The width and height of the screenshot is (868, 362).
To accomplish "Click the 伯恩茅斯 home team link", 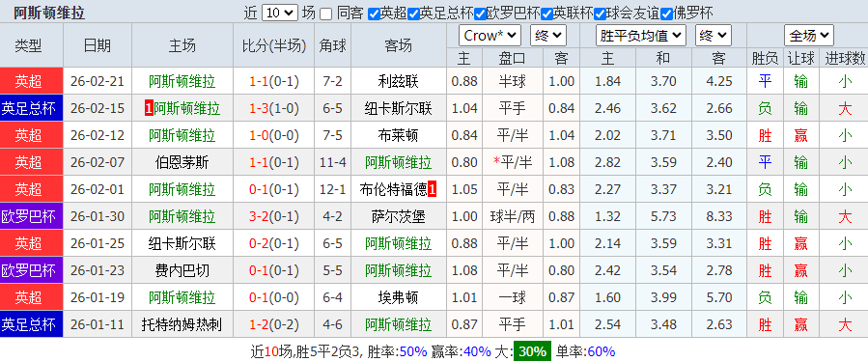I will coord(182,163).
